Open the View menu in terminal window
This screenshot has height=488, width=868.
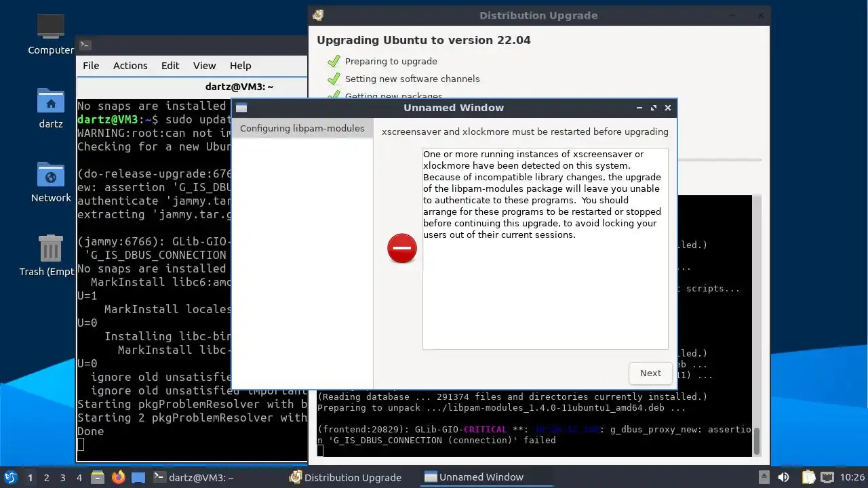[204, 66]
